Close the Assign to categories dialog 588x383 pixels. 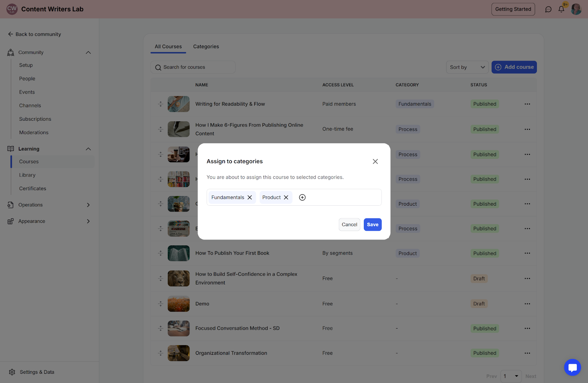pyautogui.click(x=375, y=162)
